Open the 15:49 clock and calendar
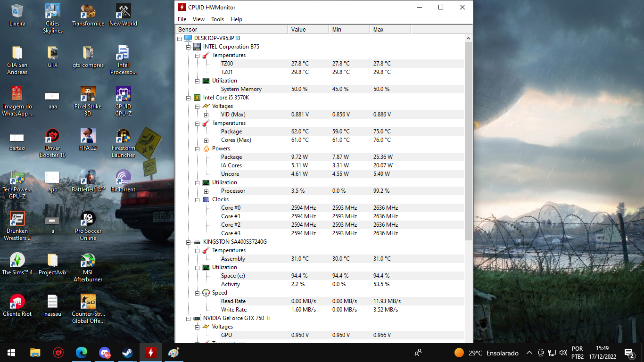The image size is (644, 362). coord(602,352)
